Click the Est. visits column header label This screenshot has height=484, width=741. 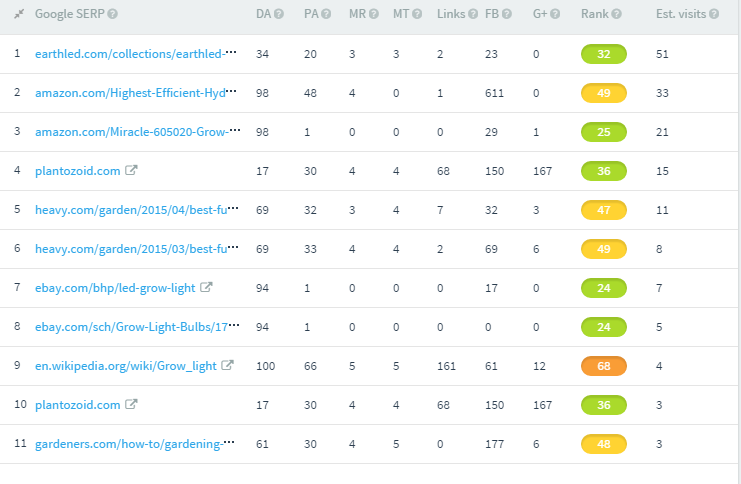coord(681,14)
